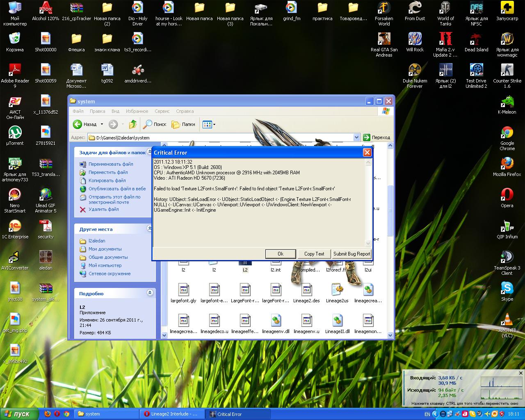Viewport: 525px width, 420px height.
Task: Select the LineageII.dll file icon
Action: (337, 324)
